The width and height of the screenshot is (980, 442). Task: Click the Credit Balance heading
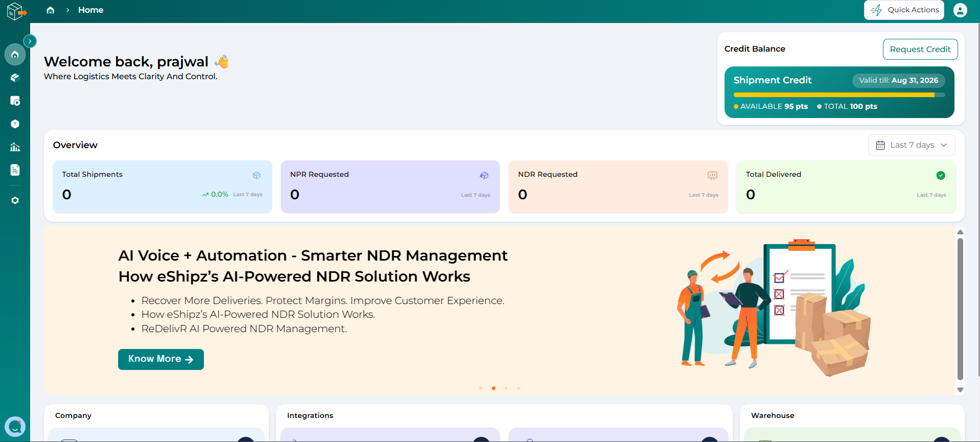755,49
